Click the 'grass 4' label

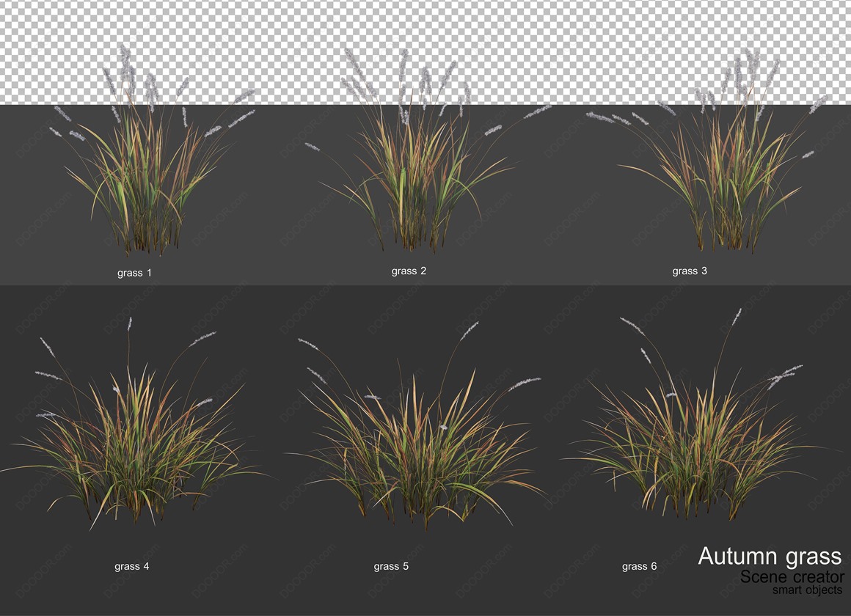[132, 566]
